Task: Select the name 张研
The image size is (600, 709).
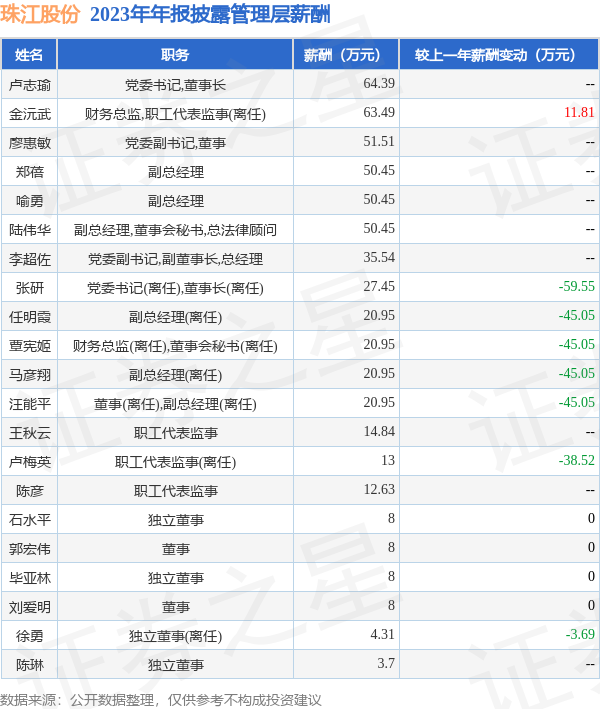Action: pos(30,288)
